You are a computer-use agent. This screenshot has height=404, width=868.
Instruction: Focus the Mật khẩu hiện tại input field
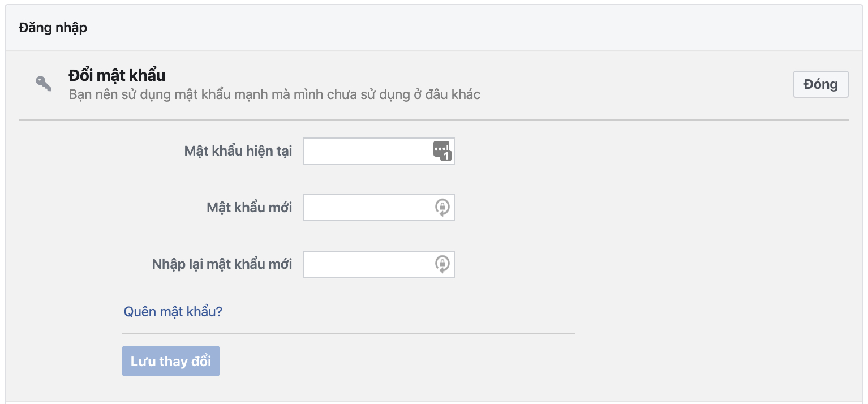pos(368,151)
